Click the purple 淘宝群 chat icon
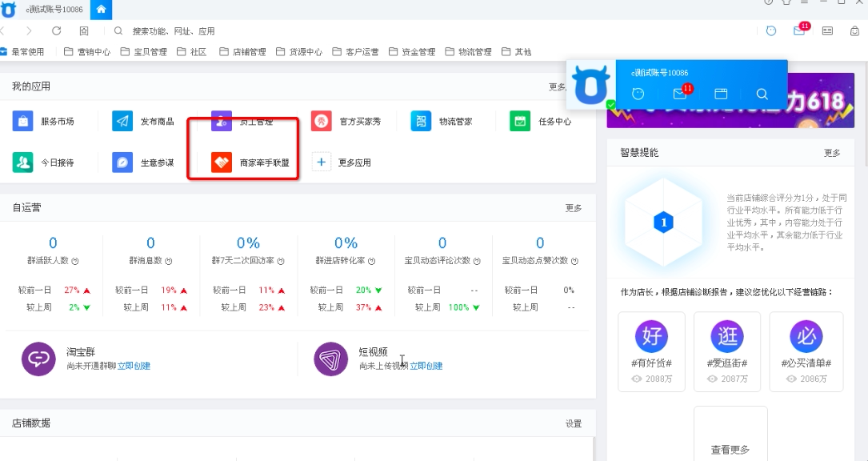 38,359
